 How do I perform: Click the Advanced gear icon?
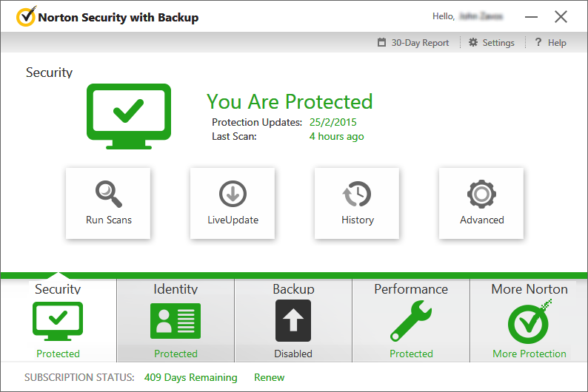(x=481, y=194)
